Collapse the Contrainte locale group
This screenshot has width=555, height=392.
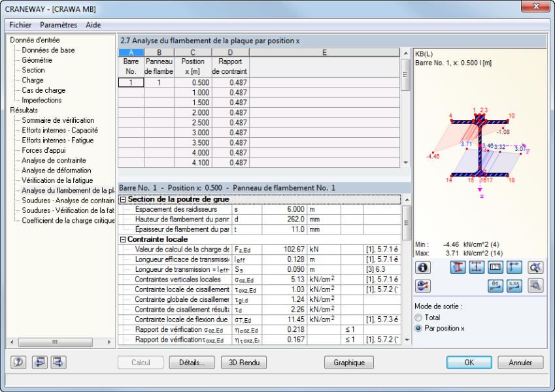pyautogui.click(x=123, y=240)
